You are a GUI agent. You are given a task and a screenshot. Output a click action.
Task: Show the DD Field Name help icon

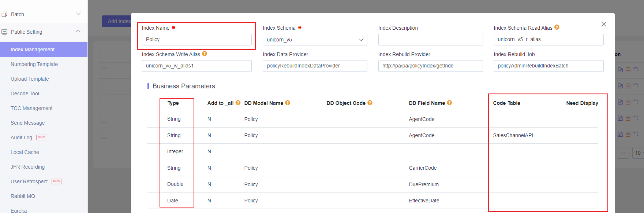(449, 103)
